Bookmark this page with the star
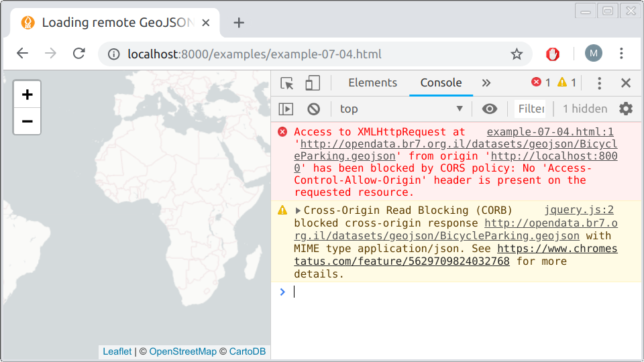The image size is (644, 362). pos(517,54)
